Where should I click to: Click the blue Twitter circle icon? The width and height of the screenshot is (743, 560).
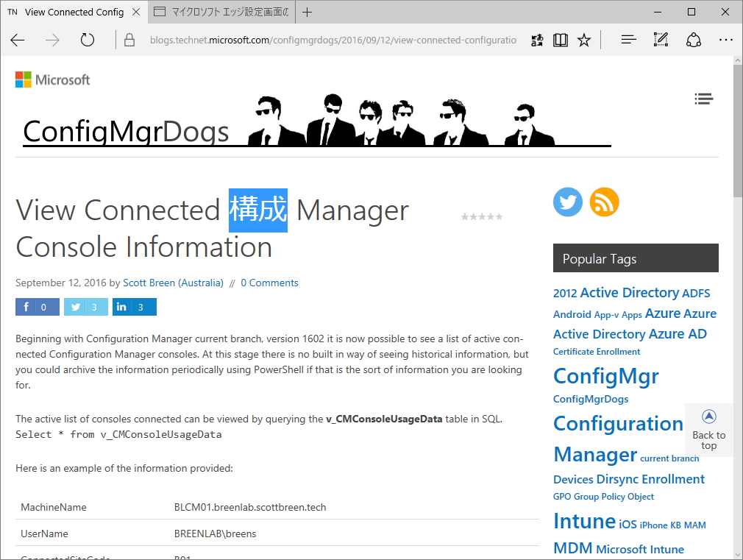pyautogui.click(x=568, y=202)
